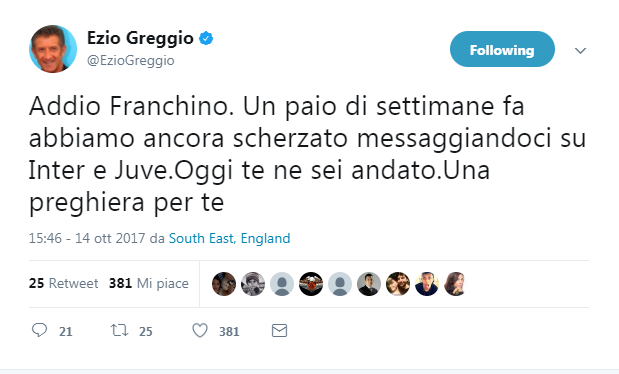Open Ezio Greggio's profile picture
Viewport: 619px width, 374px height.
[x=53, y=49]
